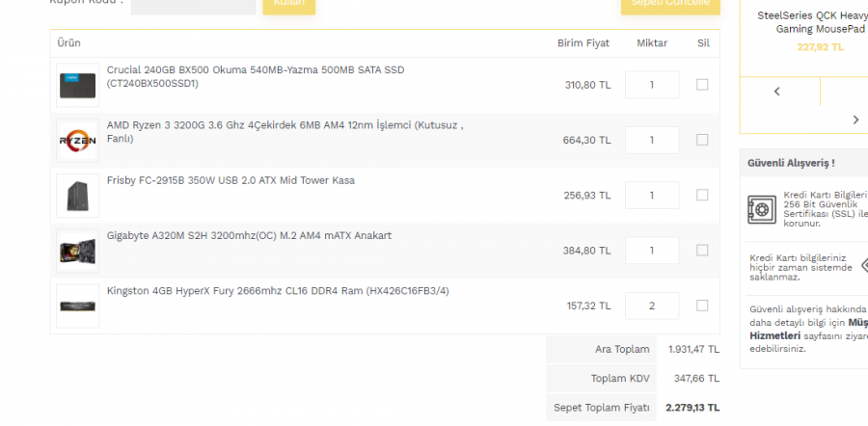868x426 pixels.
Task: Click the Kullan coupon button
Action: tap(289, 5)
